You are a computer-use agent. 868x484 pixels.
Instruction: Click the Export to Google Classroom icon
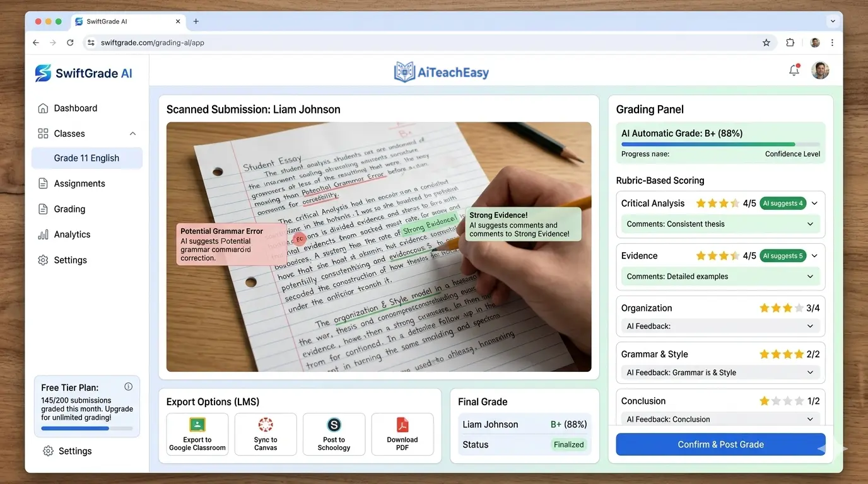click(x=197, y=425)
